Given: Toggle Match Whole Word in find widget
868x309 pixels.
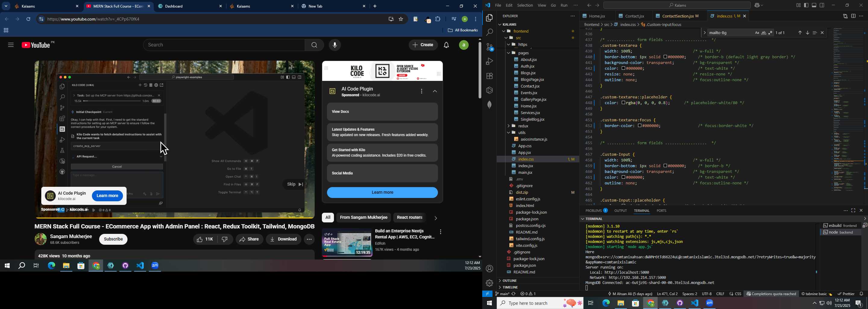Looking at the screenshot, I should tap(763, 33).
